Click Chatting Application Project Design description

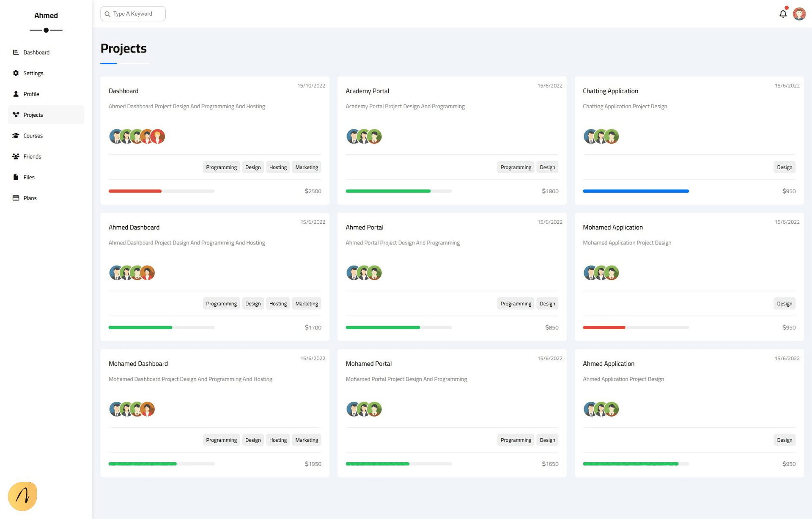coord(625,106)
